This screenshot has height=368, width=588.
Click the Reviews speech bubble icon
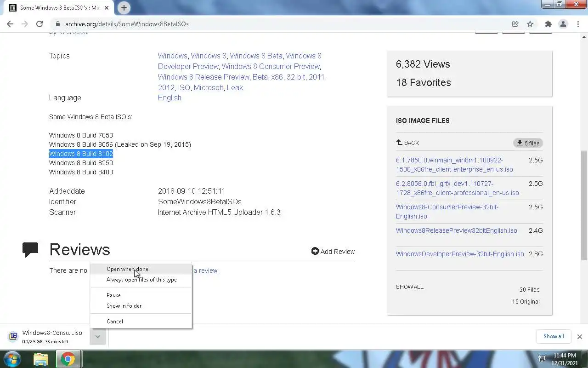(30, 249)
